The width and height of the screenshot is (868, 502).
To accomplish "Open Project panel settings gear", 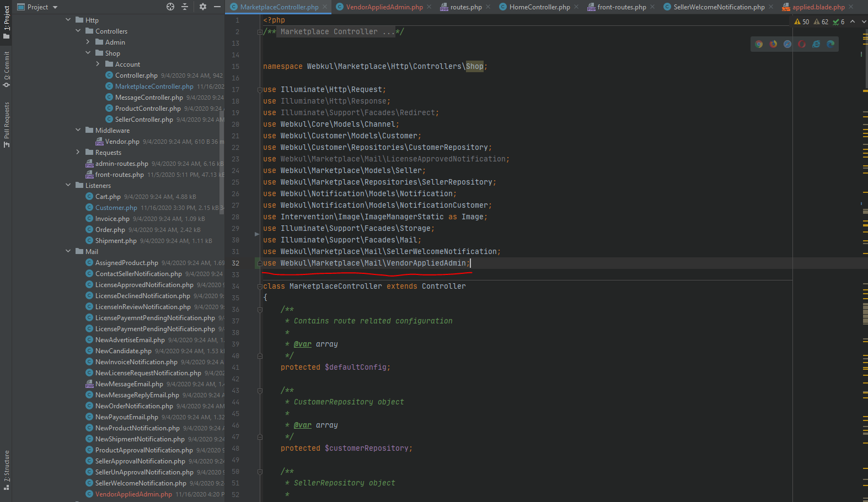I will click(203, 7).
